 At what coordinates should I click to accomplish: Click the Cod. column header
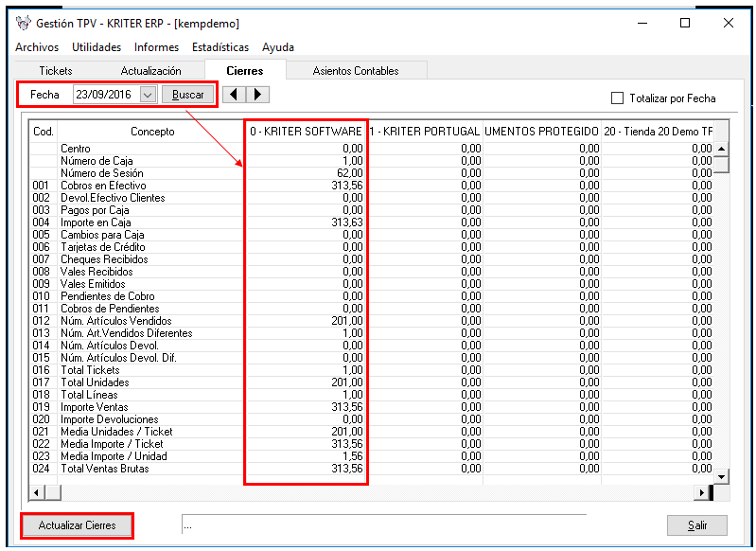click(43, 132)
